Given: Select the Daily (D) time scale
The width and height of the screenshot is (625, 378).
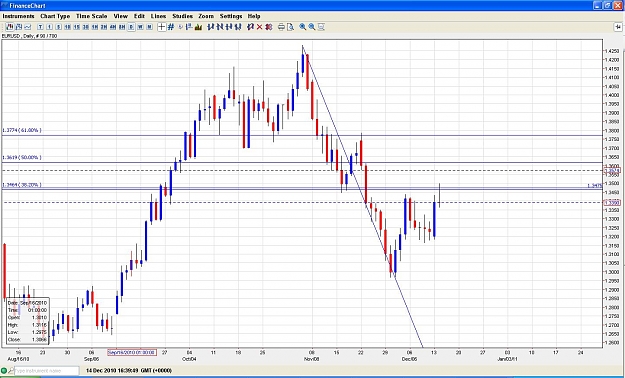Looking at the screenshot, I should pyautogui.click(x=131, y=27).
